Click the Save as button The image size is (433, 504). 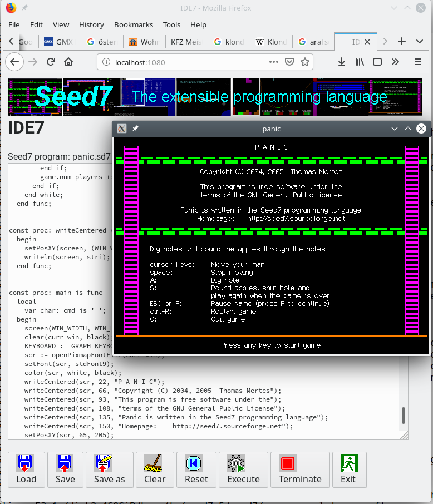pyautogui.click(x=110, y=470)
